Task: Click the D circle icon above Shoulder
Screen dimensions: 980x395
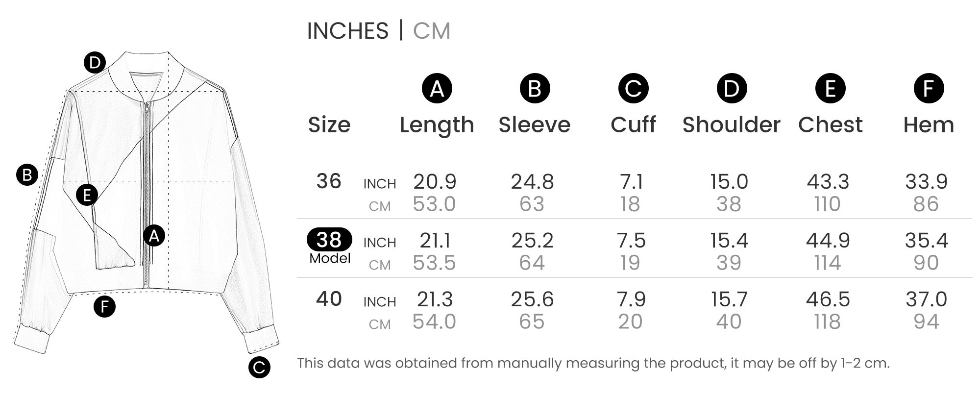Action: pos(732,89)
